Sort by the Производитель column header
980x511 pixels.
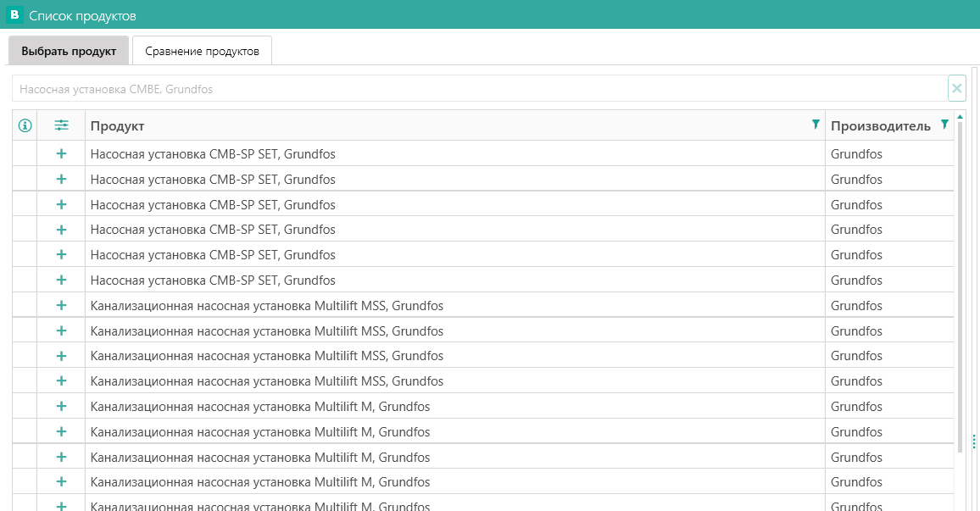point(881,125)
